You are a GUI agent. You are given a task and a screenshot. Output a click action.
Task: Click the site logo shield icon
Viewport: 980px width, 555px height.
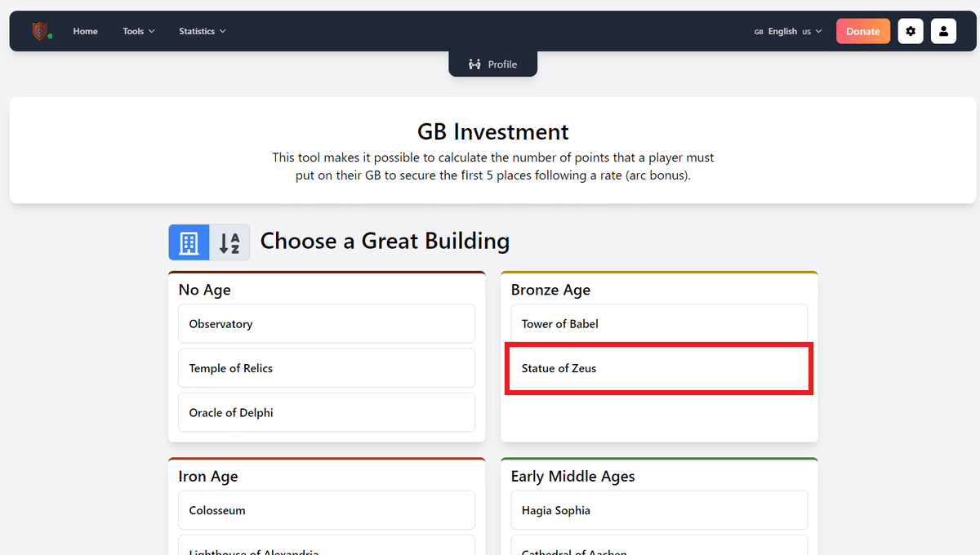coord(40,31)
